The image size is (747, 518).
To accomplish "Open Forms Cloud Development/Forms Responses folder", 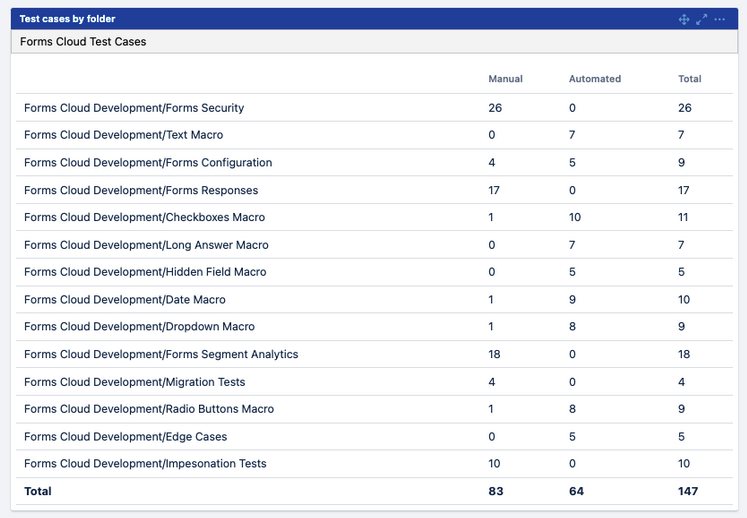I will (141, 190).
